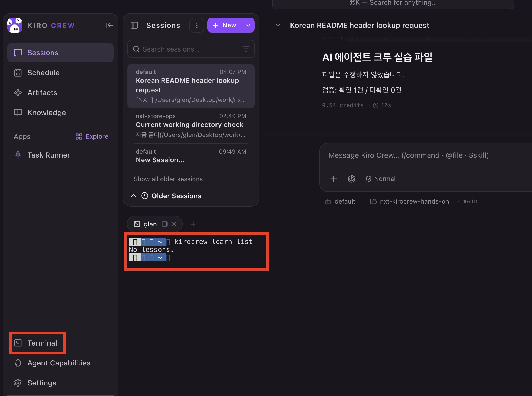Open Knowledge in the sidebar
This screenshot has height=396, width=532.
(x=61, y=113)
